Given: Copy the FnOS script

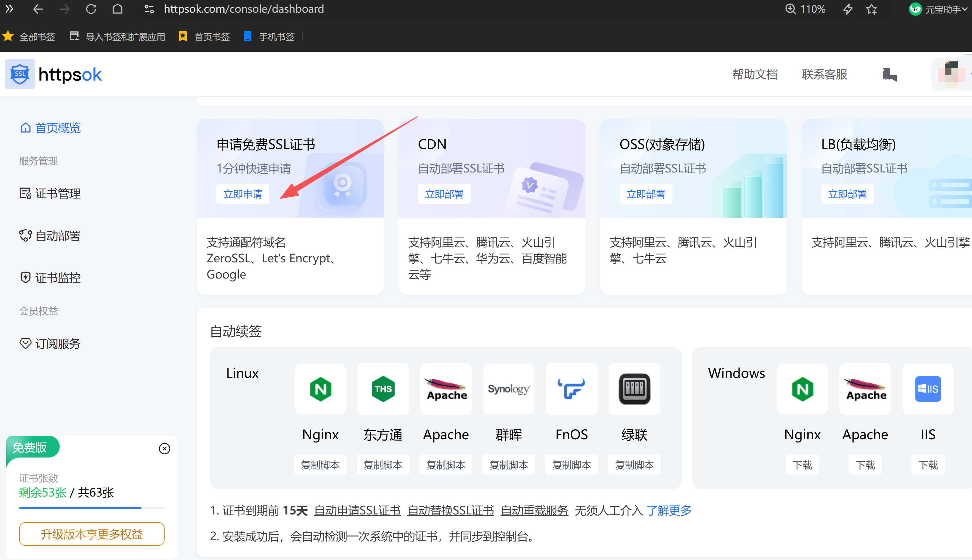Looking at the screenshot, I should coord(572,465).
